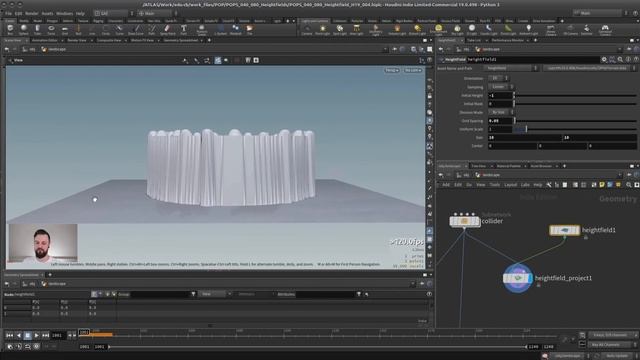Open the network editor Layout menu

(510, 185)
